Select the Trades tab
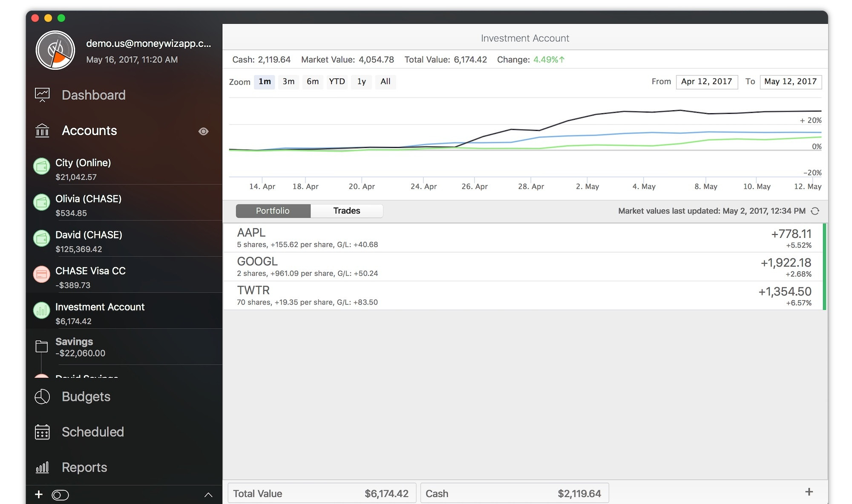Screen dimensions: 852x504 tap(346, 210)
